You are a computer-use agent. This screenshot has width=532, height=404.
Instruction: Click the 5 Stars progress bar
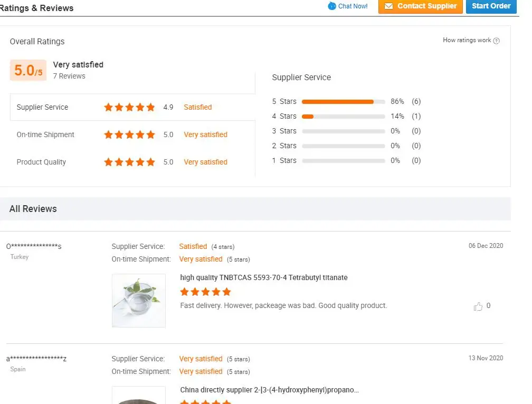pos(344,102)
